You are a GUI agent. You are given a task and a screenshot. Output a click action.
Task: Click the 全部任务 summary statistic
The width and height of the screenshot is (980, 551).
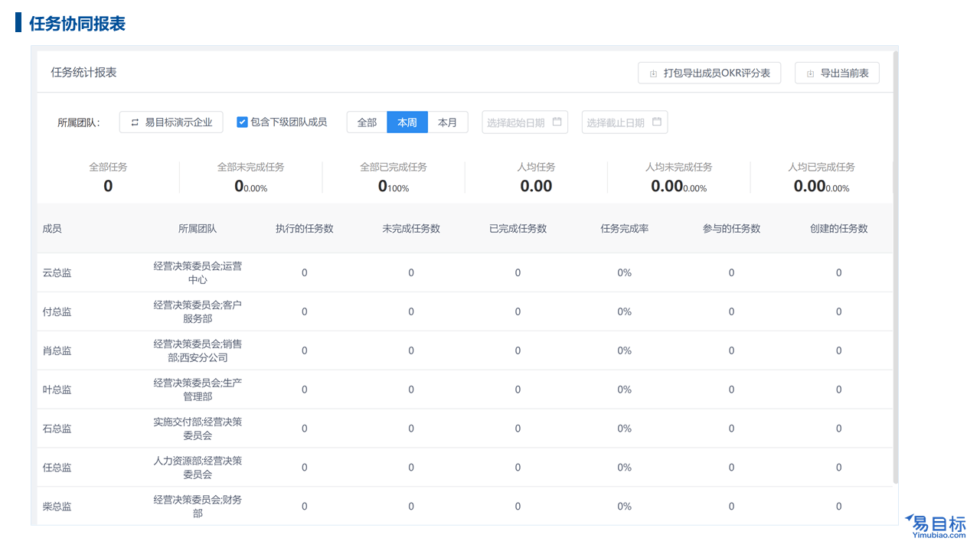(x=108, y=178)
